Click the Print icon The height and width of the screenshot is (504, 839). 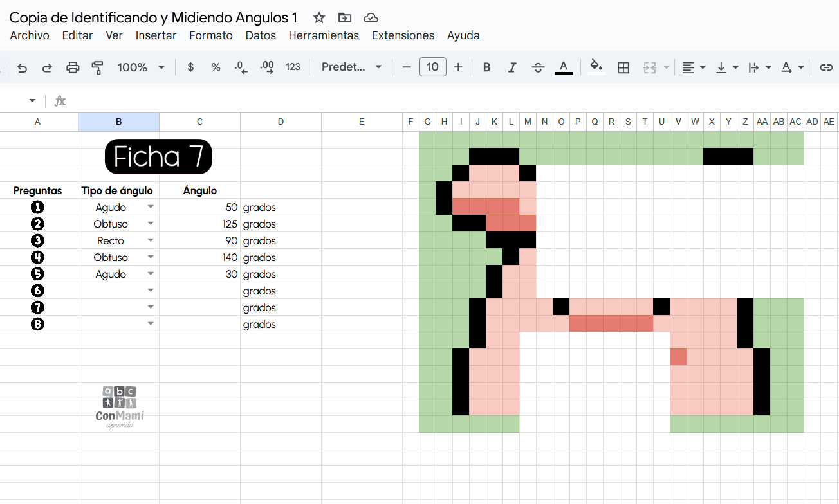(73, 67)
